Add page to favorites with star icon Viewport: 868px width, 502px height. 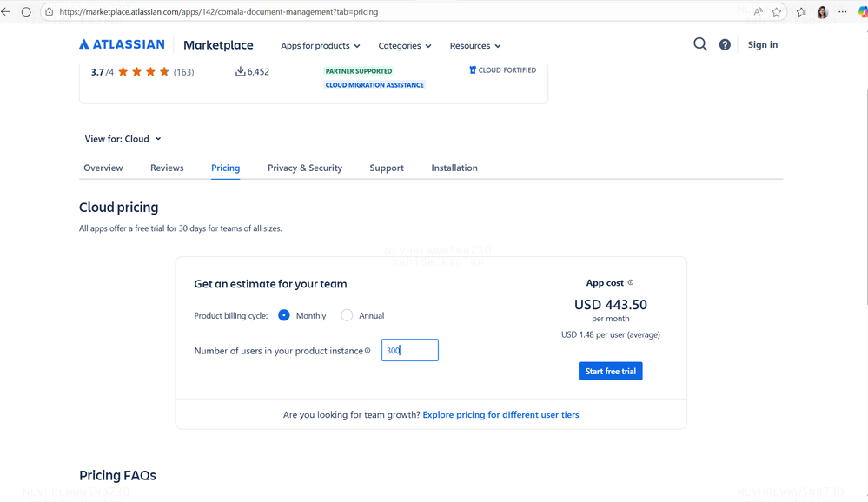click(x=777, y=11)
